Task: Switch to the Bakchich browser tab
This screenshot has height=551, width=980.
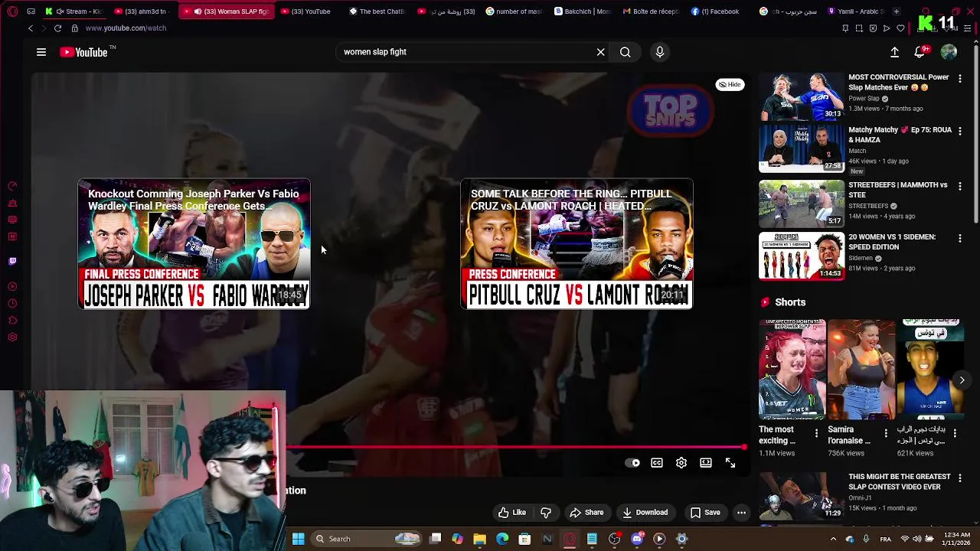Action: pyautogui.click(x=583, y=11)
